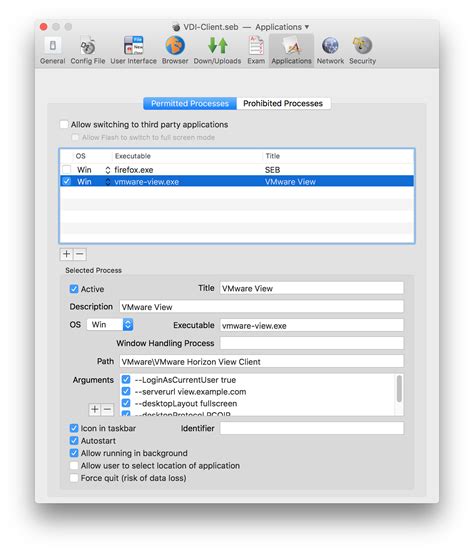Close the window with red button
This screenshot has height=553, width=474.
pyautogui.click(x=44, y=26)
